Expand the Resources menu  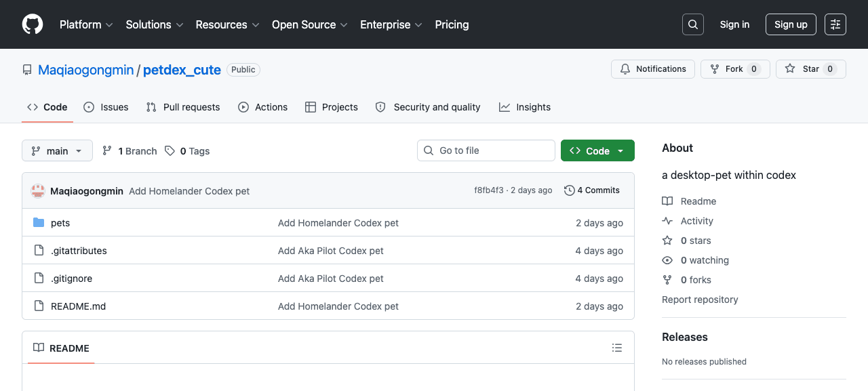(228, 24)
